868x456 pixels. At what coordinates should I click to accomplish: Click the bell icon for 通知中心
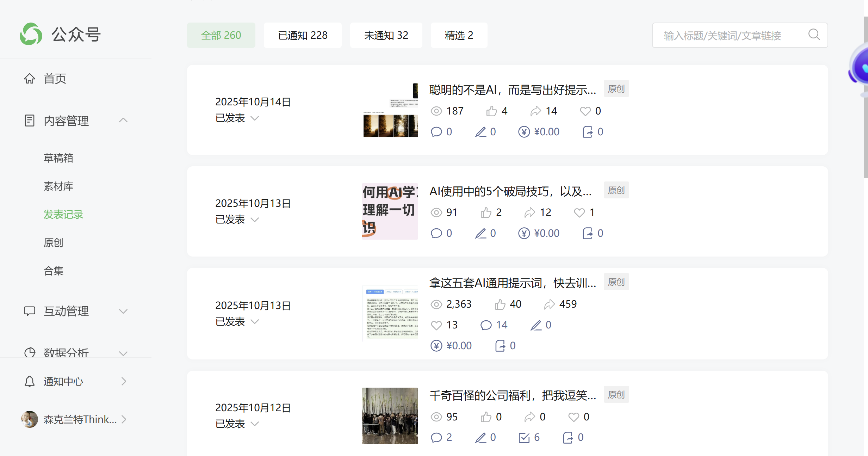click(30, 381)
